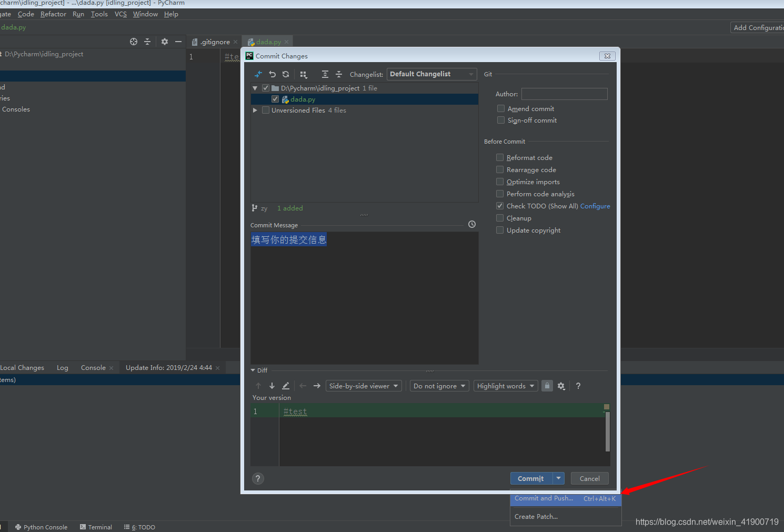The width and height of the screenshot is (784, 532).
Task: Click the Group By icon
Action: pyautogui.click(x=303, y=74)
